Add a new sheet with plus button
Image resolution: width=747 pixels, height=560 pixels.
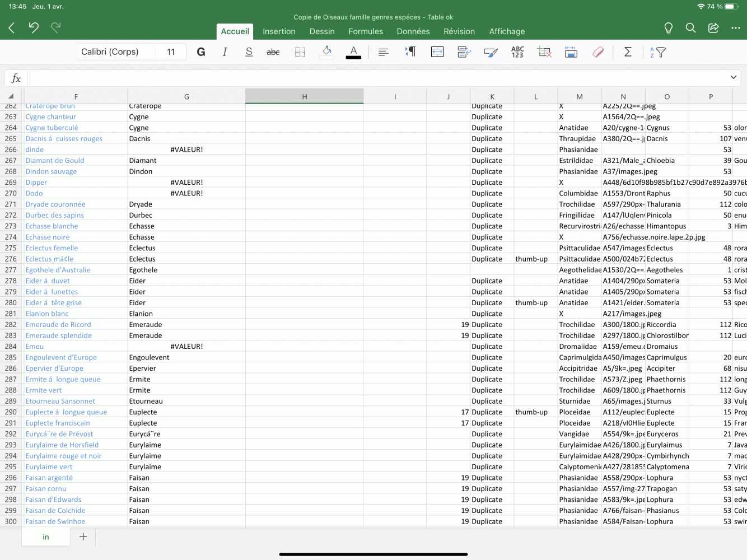pyautogui.click(x=83, y=536)
